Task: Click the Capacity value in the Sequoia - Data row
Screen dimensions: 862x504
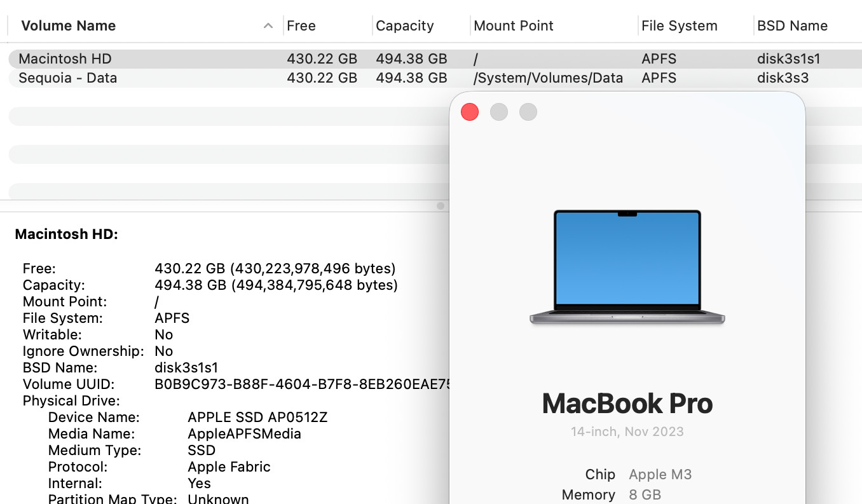Action: [411, 78]
